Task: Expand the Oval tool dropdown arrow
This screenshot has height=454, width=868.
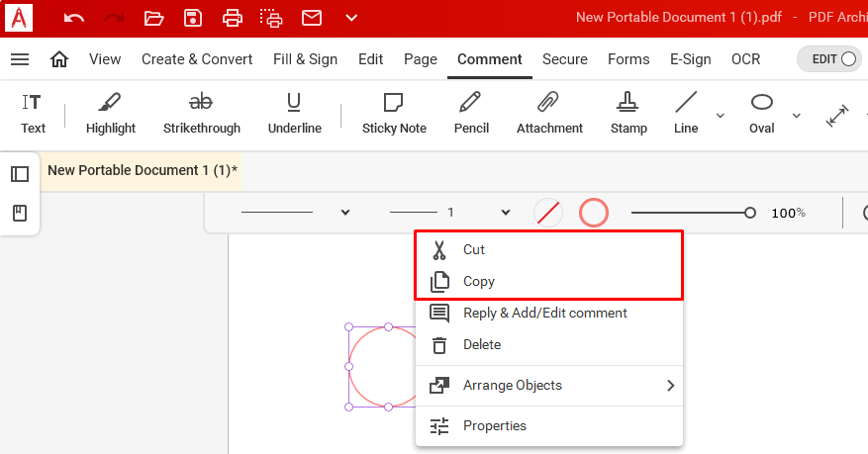Action: coord(796,116)
